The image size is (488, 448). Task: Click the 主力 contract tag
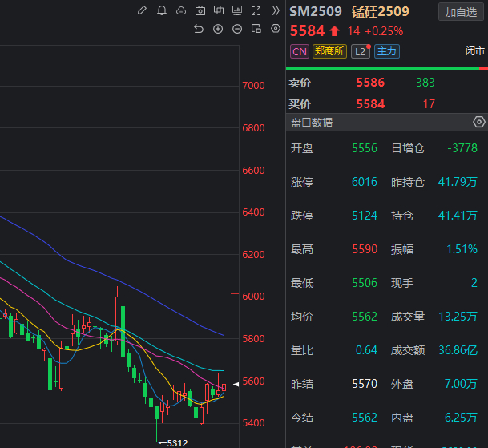[x=387, y=51]
